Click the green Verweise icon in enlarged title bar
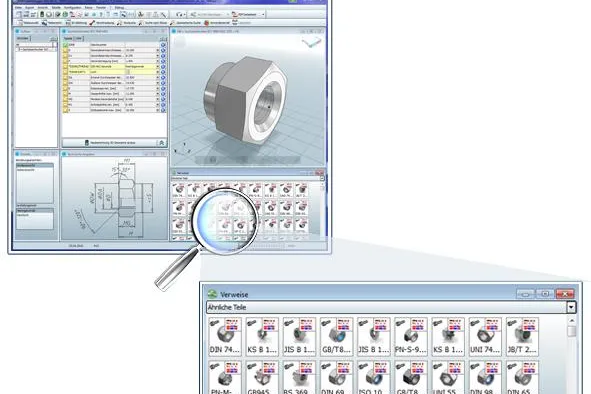 tap(213, 294)
